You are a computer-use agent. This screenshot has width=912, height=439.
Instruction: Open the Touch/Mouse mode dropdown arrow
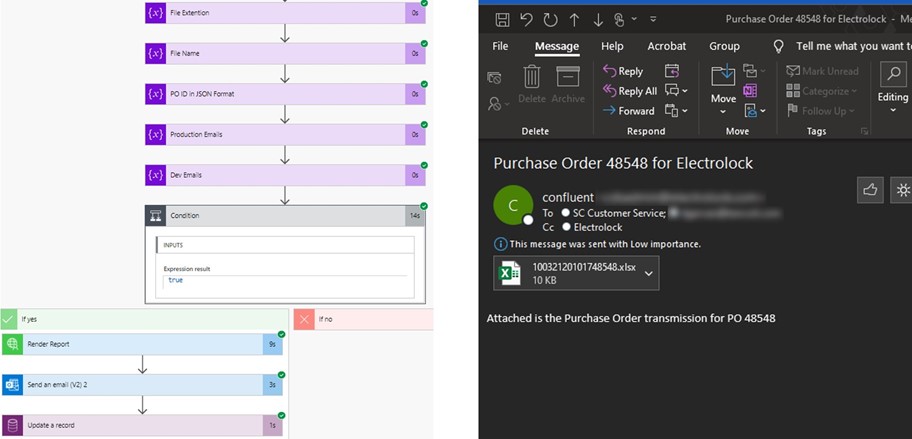point(634,19)
